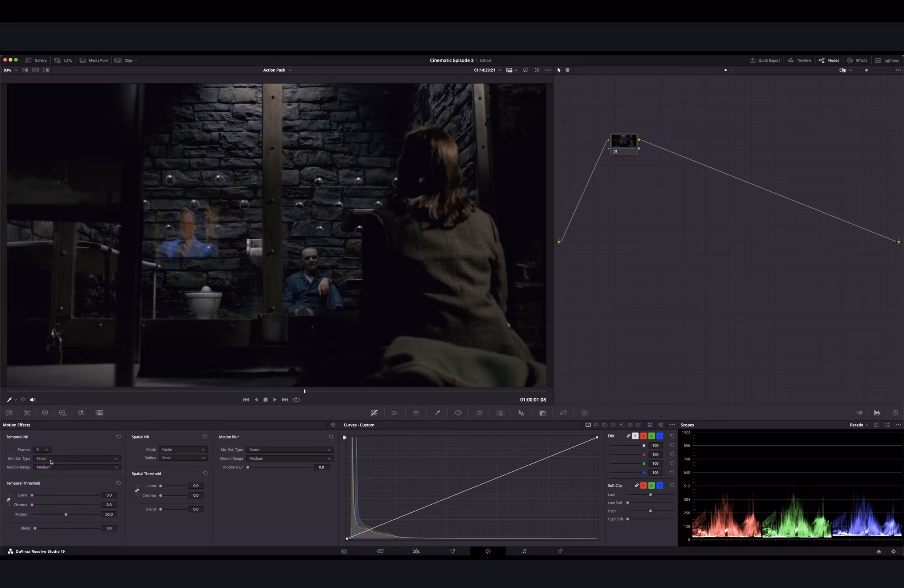Open the viewer qualifier picker tool

coord(10,399)
